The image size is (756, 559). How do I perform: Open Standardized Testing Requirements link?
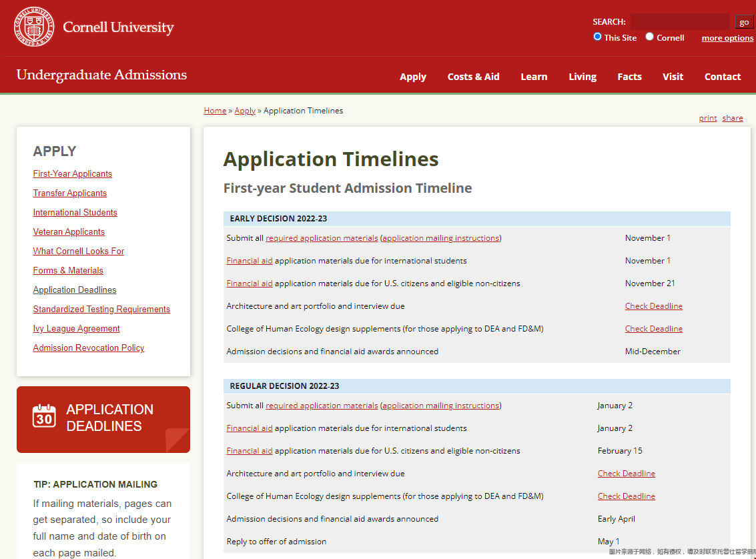(x=101, y=309)
